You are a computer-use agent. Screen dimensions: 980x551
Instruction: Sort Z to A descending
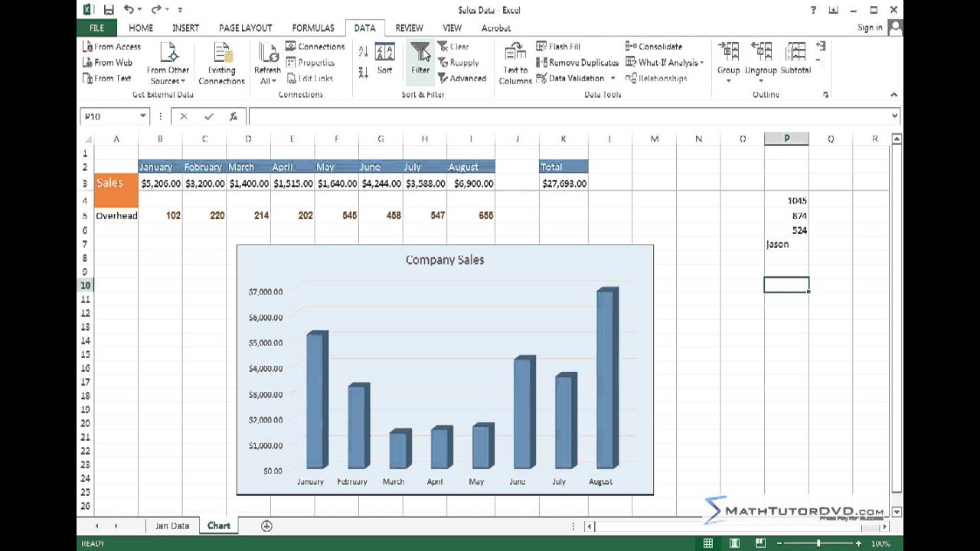(363, 72)
